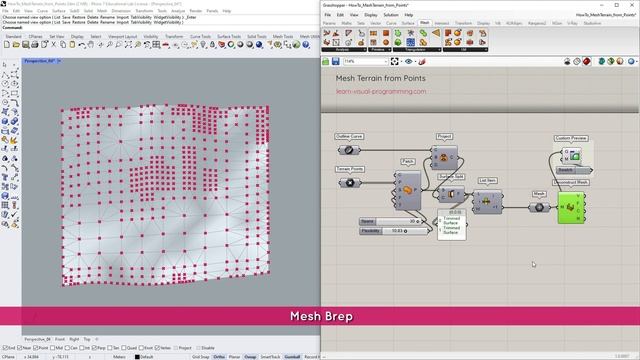Click the Sketch pencil icon in Grasshopper toolbar
The width and height of the screenshot is (640, 360).
pyautogui.click(x=422, y=62)
